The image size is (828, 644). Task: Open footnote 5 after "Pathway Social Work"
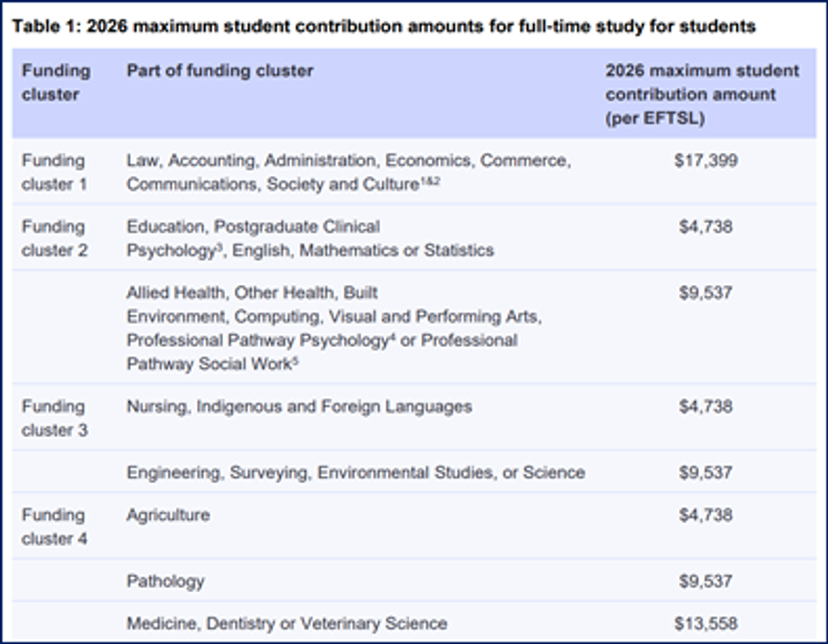point(295,360)
